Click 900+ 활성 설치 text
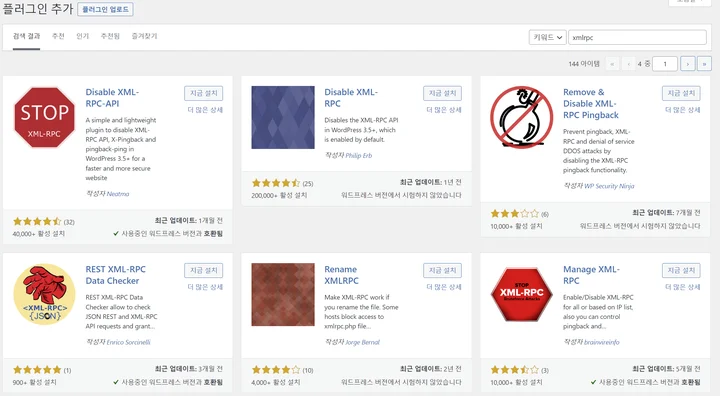 tap(34, 382)
